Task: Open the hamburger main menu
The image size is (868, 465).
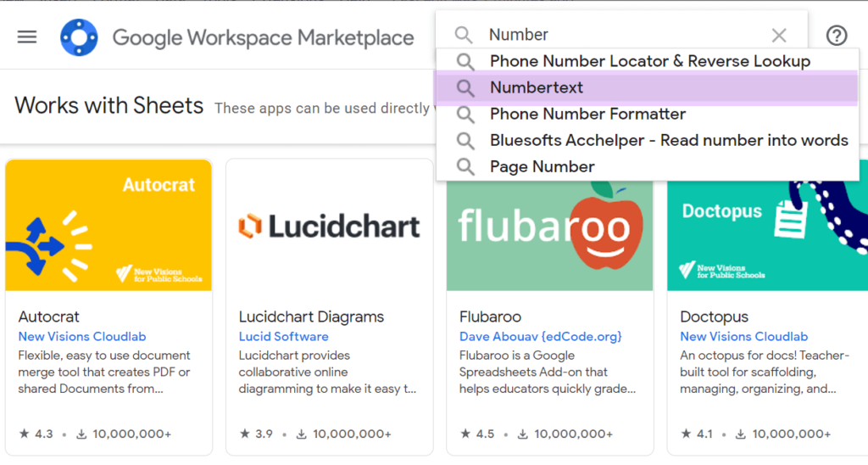Action: 26,37
